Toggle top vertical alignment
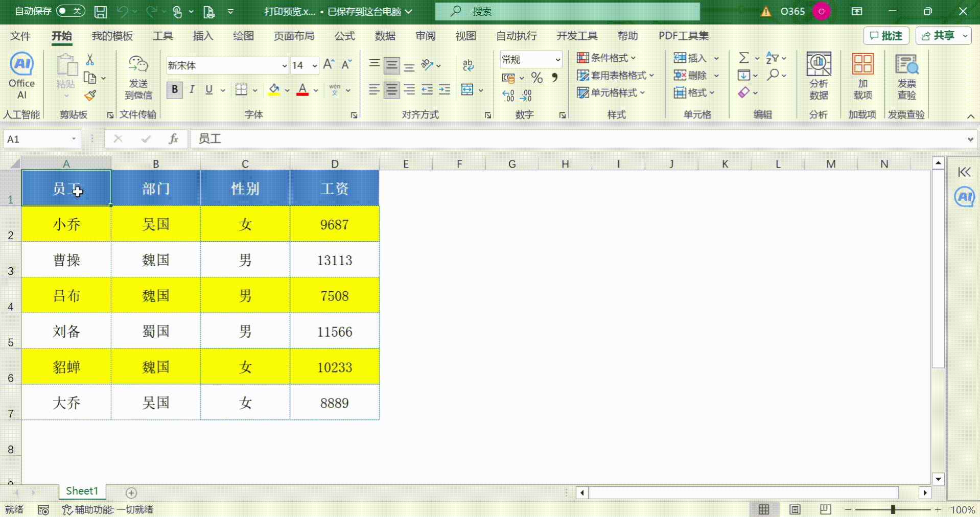980x517 pixels. coord(375,65)
